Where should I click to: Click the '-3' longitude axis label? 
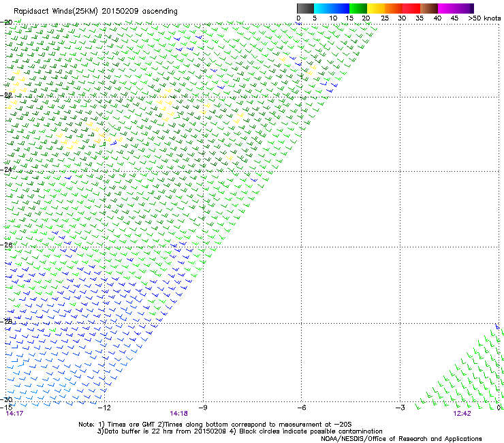pos(400,408)
